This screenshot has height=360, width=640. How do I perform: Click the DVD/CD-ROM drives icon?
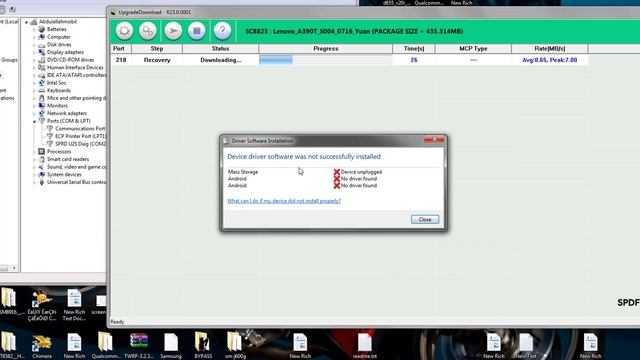[42, 60]
